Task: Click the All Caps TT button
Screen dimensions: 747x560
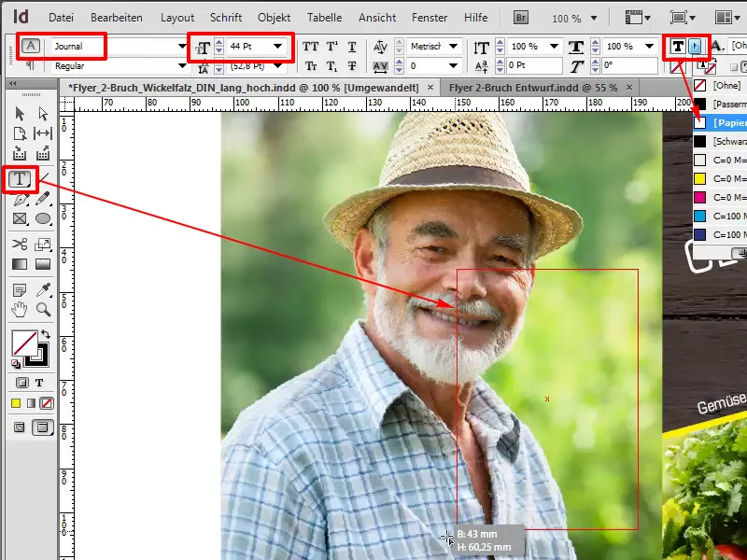Action: pos(310,47)
